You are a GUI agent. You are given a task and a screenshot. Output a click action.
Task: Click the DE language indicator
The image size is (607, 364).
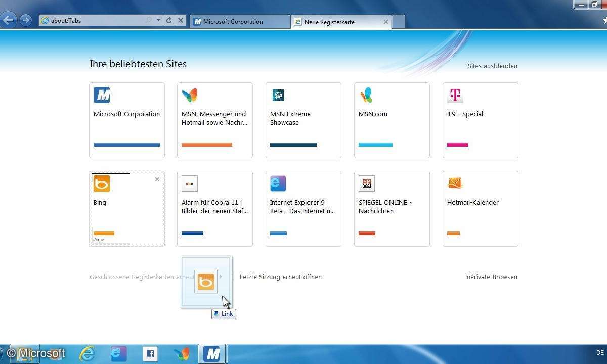click(x=600, y=353)
